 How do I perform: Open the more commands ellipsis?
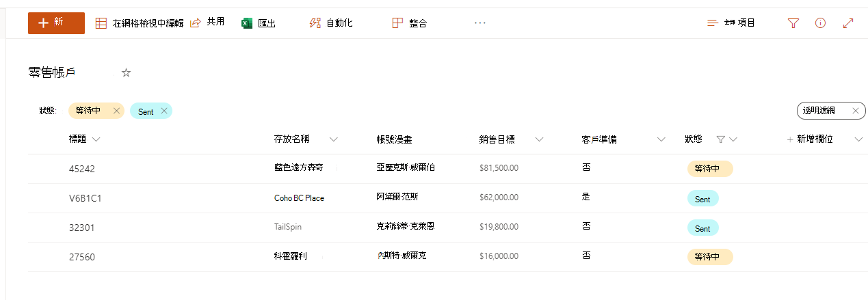tap(480, 23)
